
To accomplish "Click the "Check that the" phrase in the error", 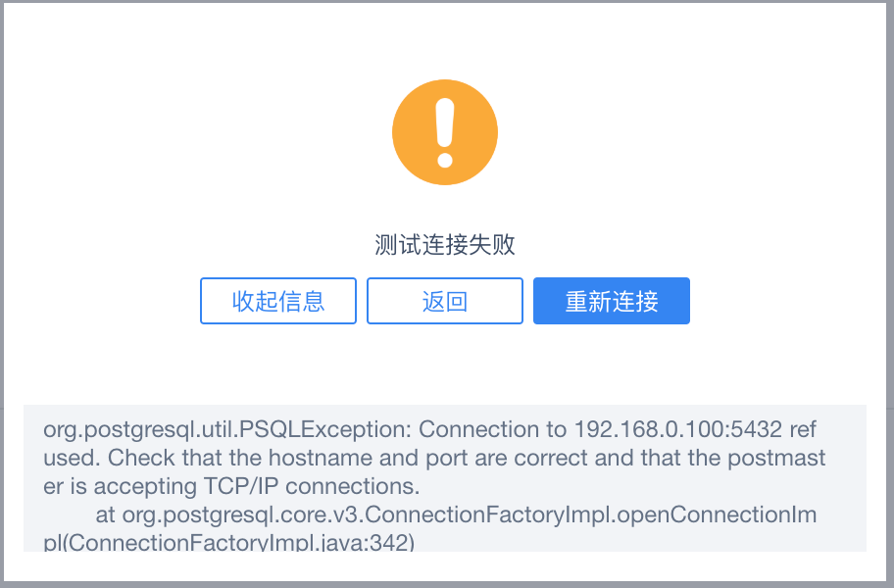I will pyautogui.click(x=185, y=458).
